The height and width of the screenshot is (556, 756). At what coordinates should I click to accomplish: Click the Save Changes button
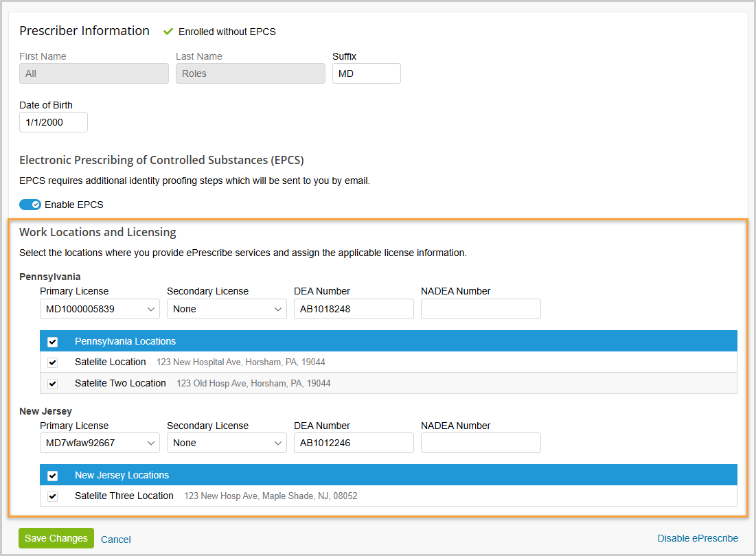coord(56,538)
